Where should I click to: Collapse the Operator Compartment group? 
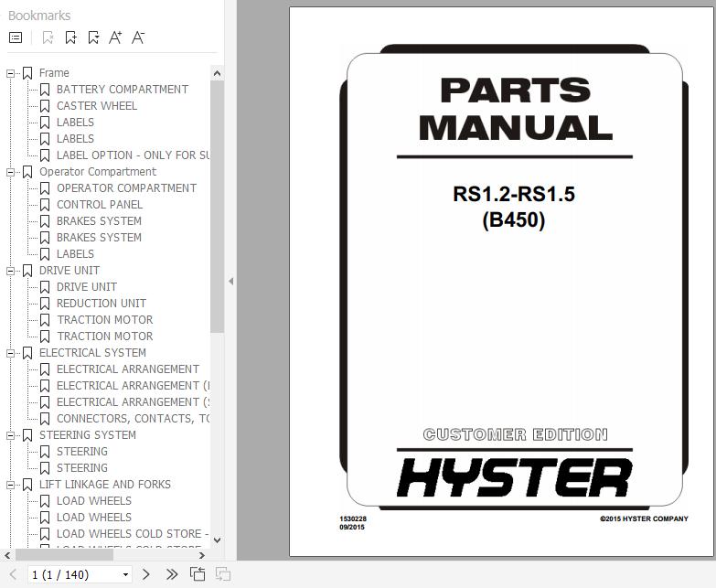tap(10, 172)
